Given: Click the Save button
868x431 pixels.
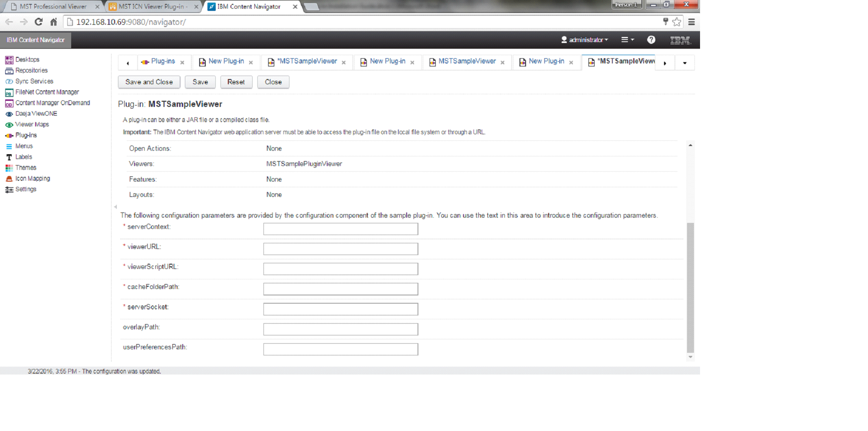Looking at the screenshot, I should coord(200,82).
